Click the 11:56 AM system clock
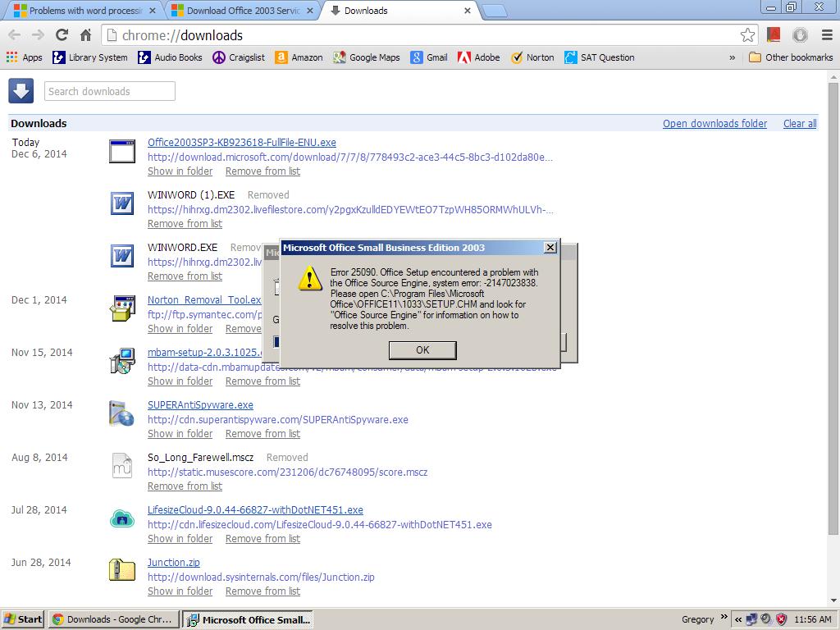The image size is (840, 630). point(813,619)
